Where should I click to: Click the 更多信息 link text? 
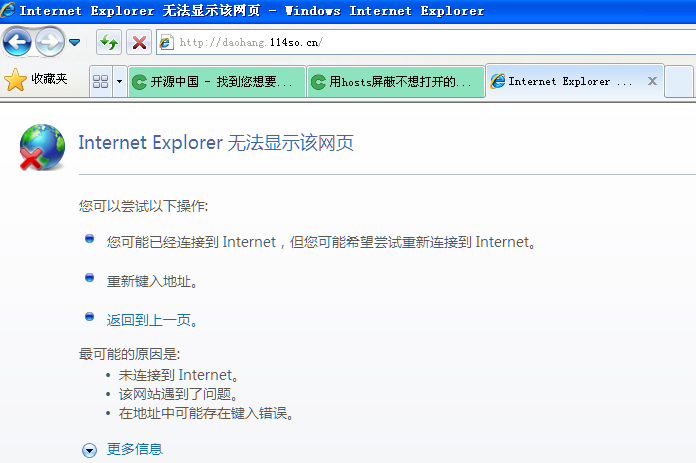134,449
